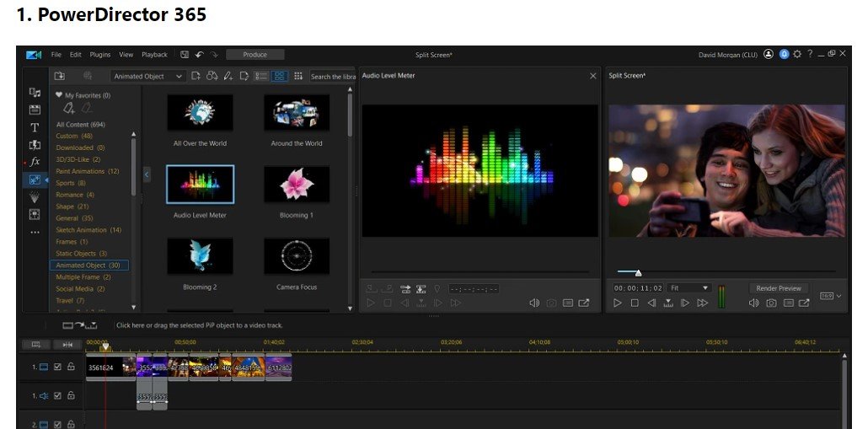The width and height of the screenshot is (868, 429).
Task: Open the Plugins menu
Action: 99,55
